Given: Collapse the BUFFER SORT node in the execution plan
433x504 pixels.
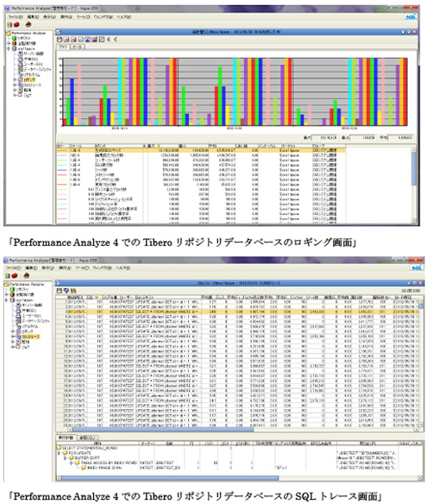Looking at the screenshot, I should [x=66, y=457].
